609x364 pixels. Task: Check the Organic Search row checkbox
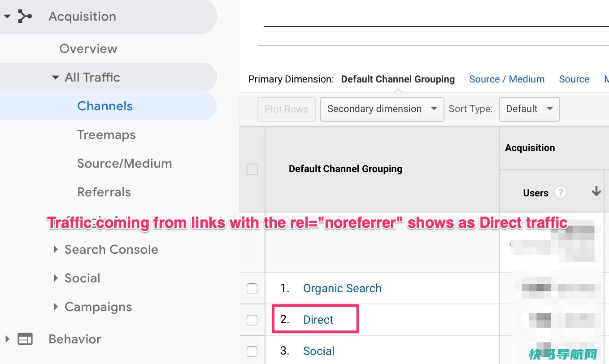(252, 289)
